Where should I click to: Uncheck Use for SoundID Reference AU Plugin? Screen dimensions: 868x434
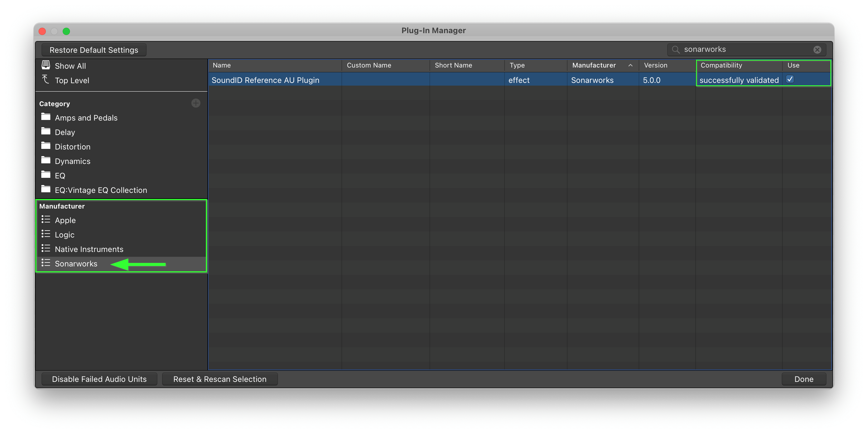pos(790,79)
